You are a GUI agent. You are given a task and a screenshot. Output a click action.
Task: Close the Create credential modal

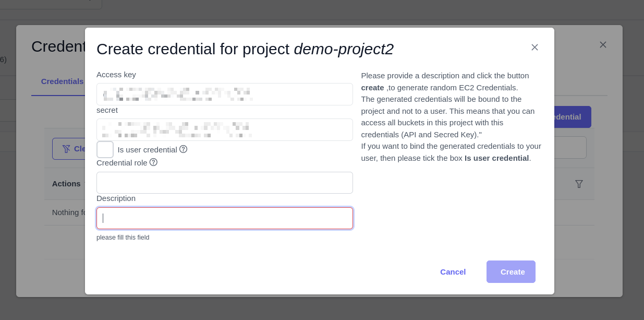click(x=534, y=48)
